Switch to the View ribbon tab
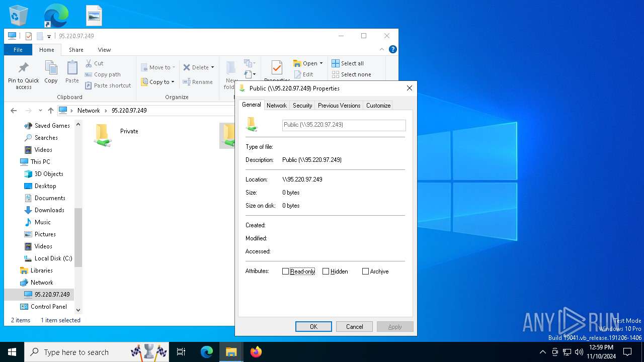 [x=104, y=50]
